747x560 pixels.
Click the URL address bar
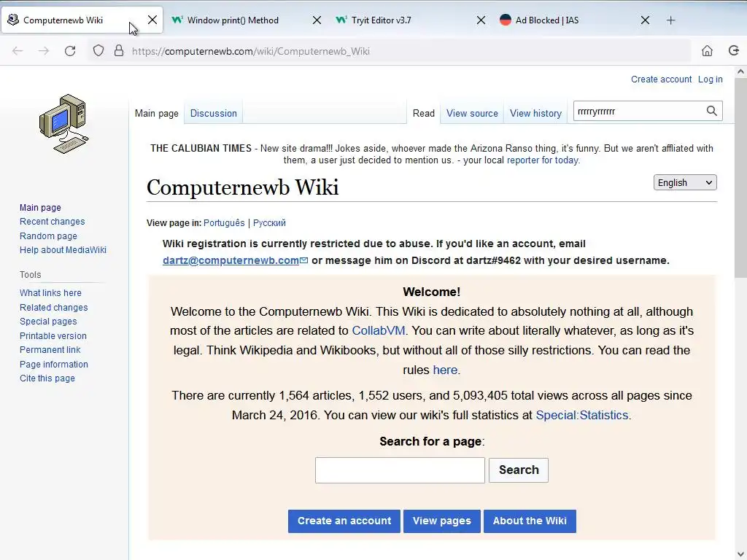coord(388,51)
